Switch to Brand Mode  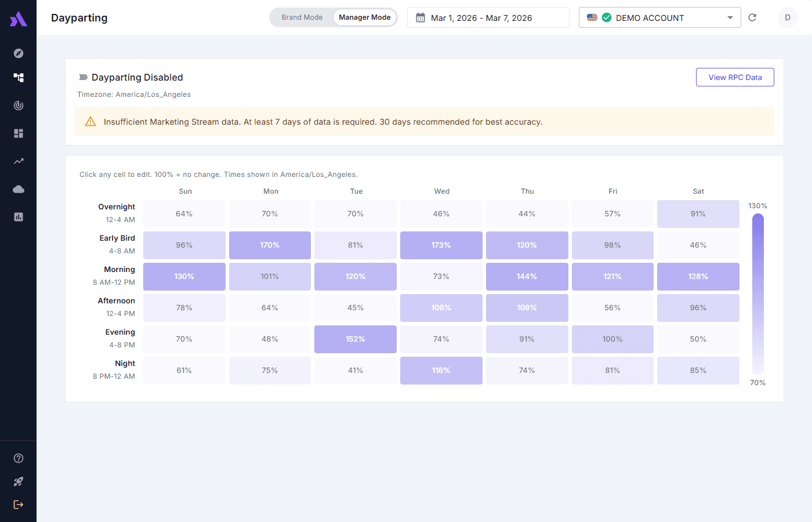[302, 17]
